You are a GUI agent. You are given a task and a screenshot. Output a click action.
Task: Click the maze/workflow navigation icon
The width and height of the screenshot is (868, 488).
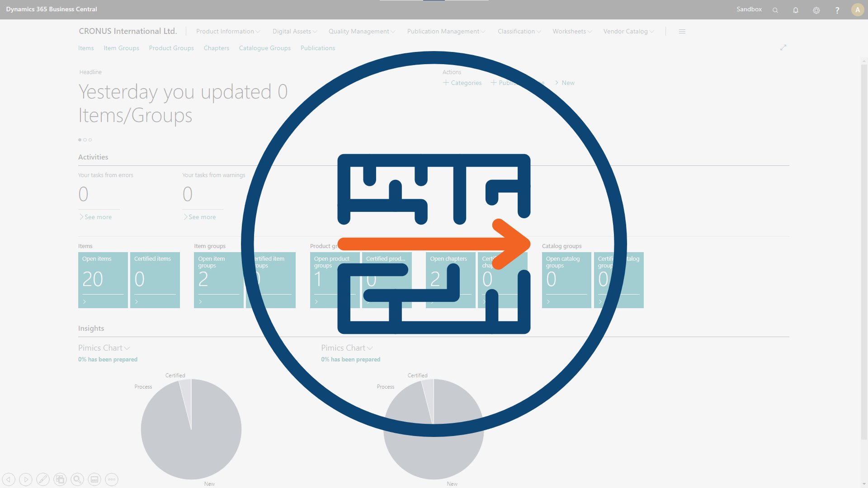pos(434,244)
